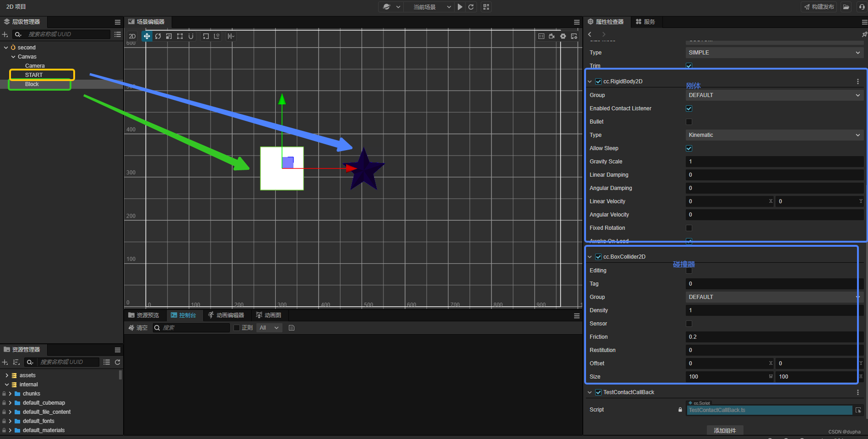
Task: Collapse the Canvas node in hierarchy
Action: [13, 57]
